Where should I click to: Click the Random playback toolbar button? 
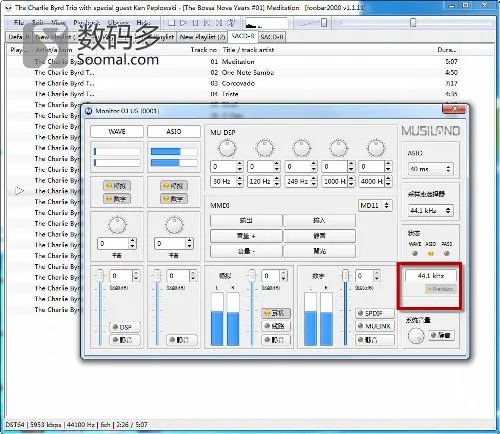[231, 23]
